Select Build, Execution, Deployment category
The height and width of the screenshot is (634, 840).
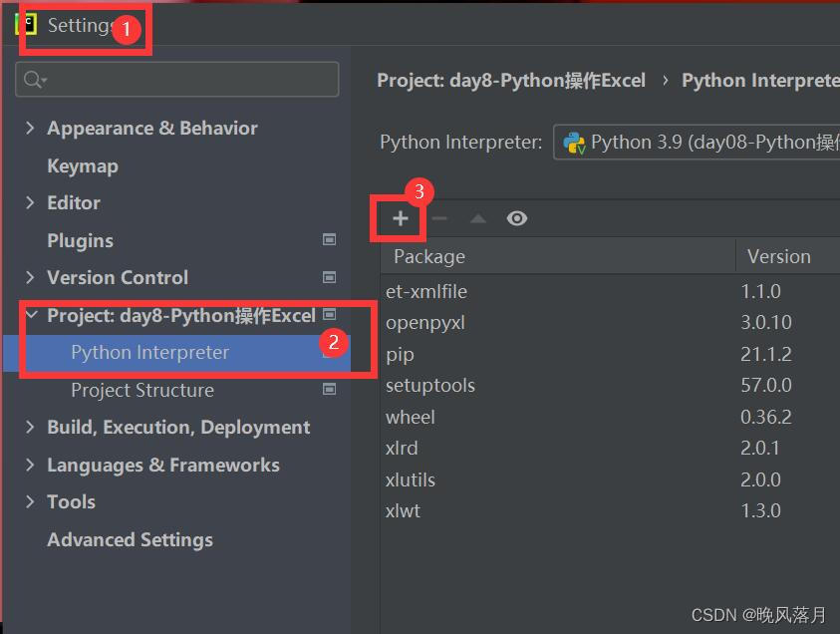click(x=178, y=427)
